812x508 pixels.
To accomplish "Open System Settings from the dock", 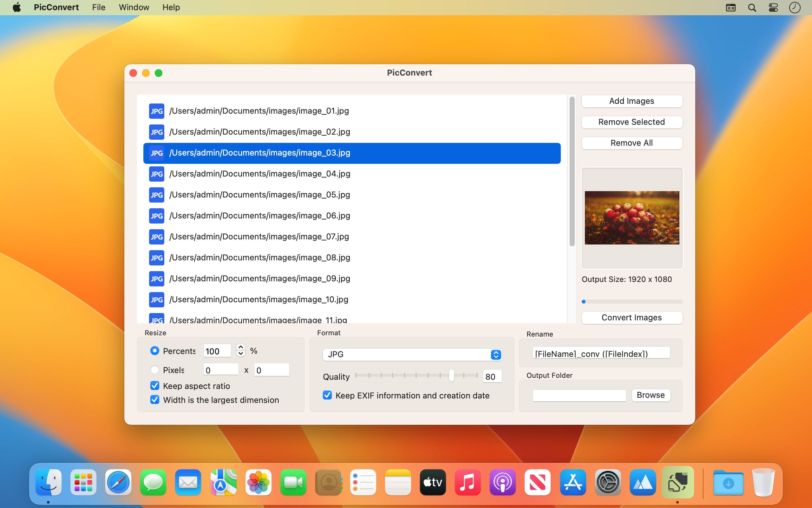I will 608,483.
